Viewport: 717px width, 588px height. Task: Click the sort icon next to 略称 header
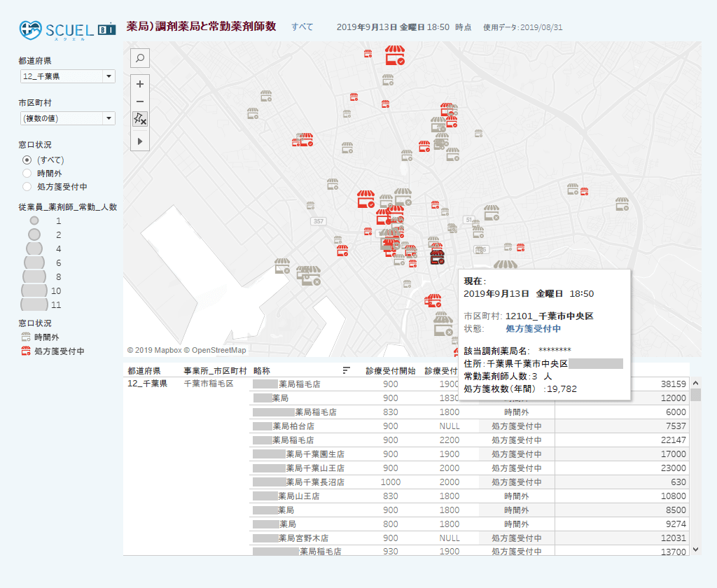coord(346,370)
